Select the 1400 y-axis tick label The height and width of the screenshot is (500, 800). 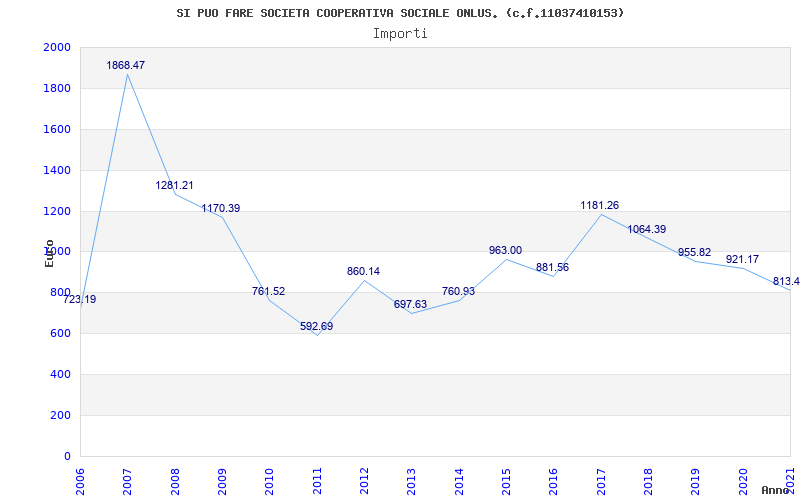pos(57,170)
